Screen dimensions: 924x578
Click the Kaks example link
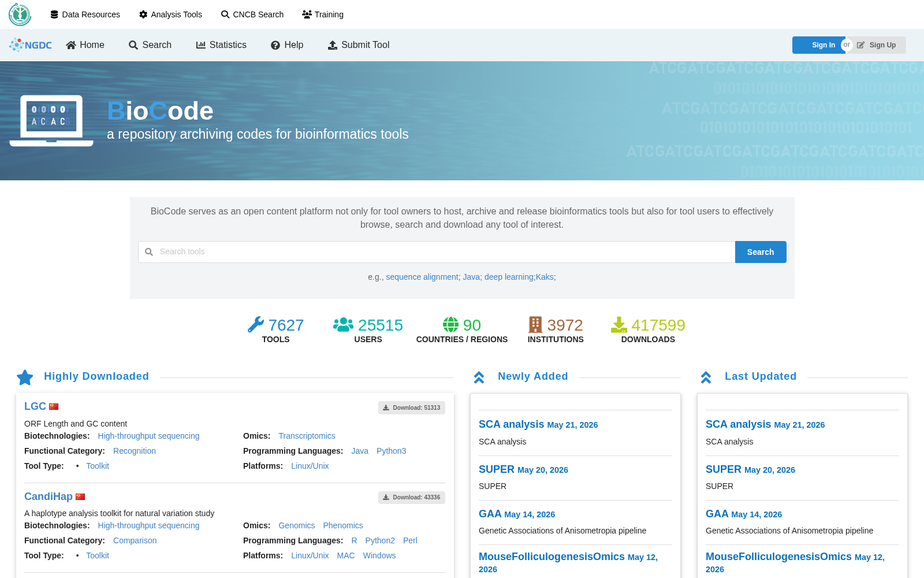click(545, 277)
